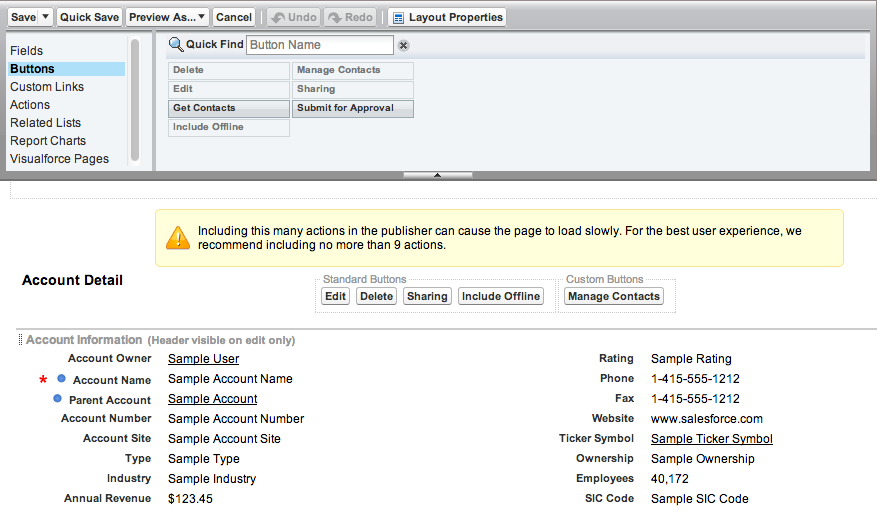Click the warning triangle icon
The width and height of the screenshot is (877, 521).
pos(178,238)
